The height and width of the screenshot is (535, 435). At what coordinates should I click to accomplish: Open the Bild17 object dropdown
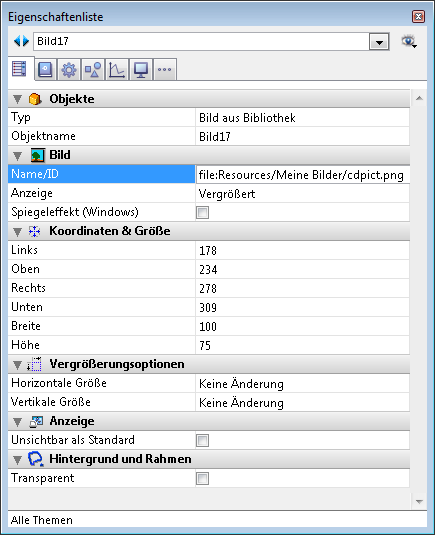(379, 42)
